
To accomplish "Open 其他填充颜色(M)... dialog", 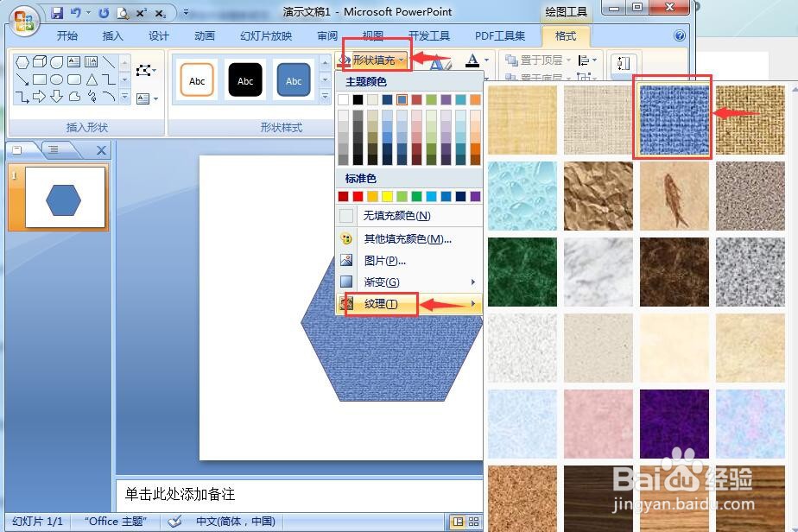I will (x=409, y=238).
